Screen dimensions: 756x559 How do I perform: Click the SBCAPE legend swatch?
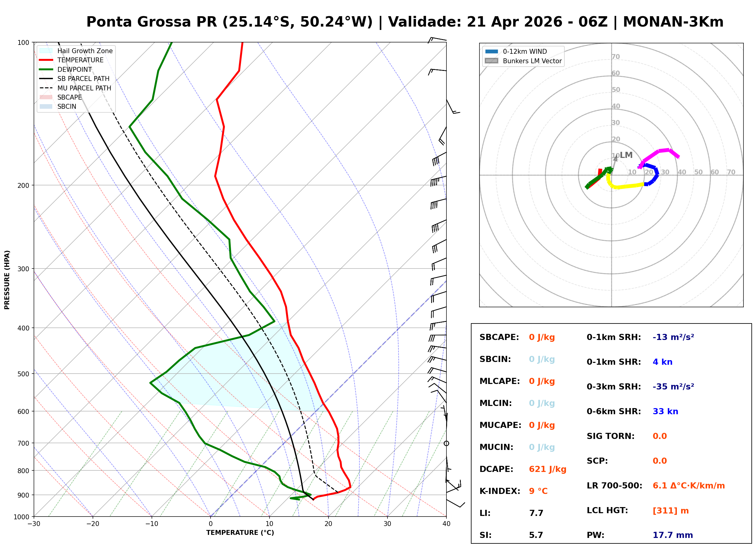click(46, 97)
